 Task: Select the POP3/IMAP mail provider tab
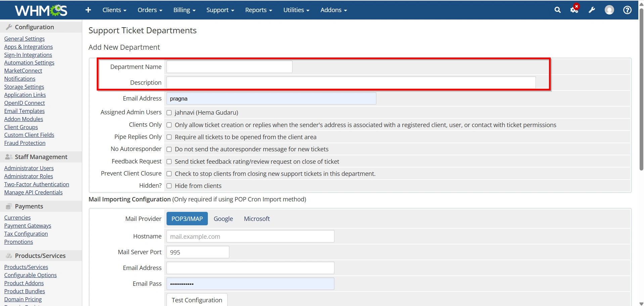tap(187, 219)
